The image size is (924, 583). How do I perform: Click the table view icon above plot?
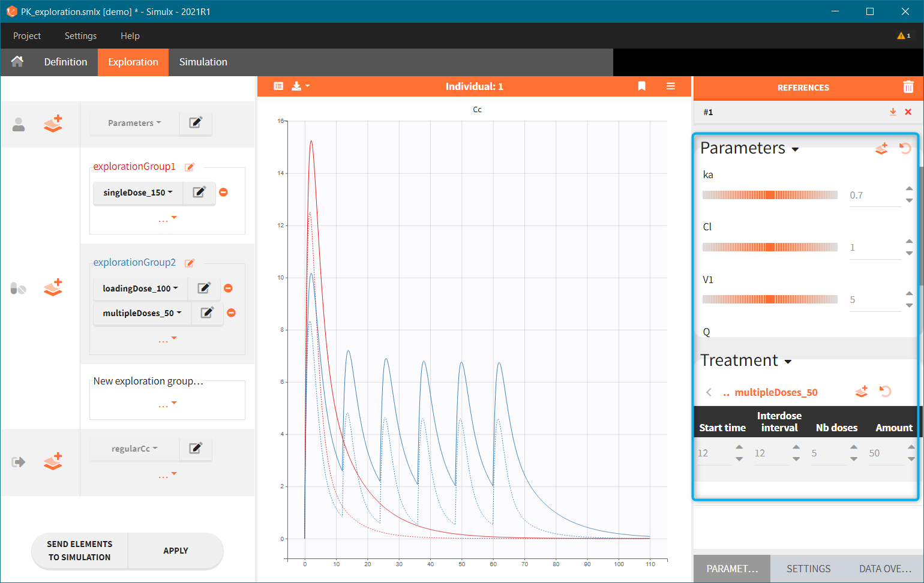point(278,86)
